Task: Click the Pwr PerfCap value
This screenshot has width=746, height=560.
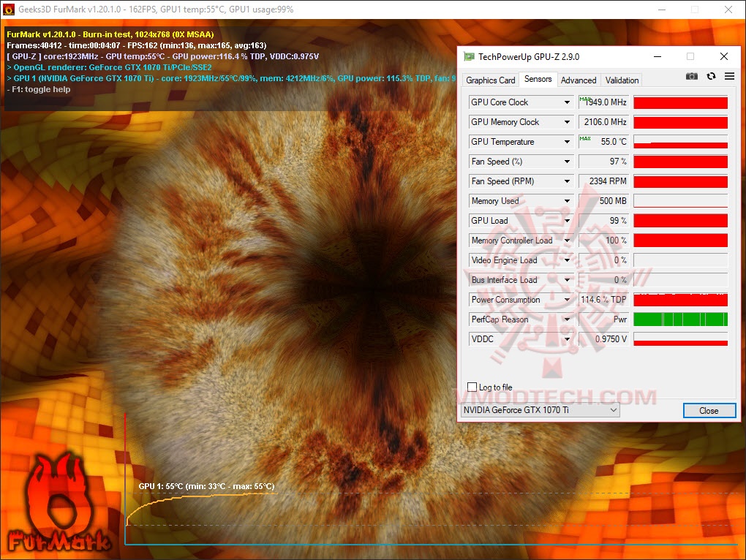Action: tap(603, 319)
